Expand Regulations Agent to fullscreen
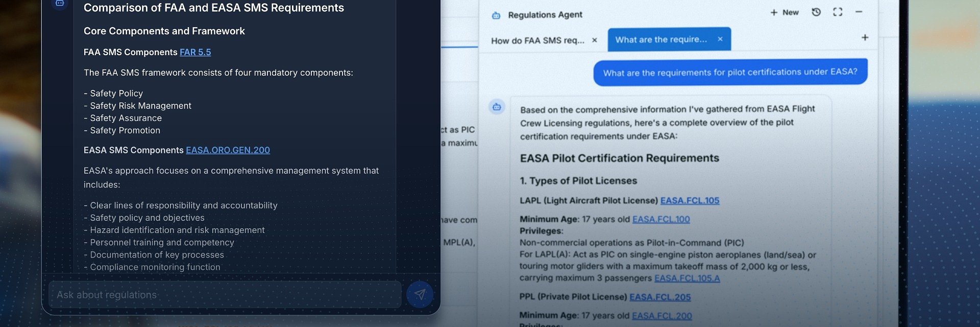Viewport: 980px width, 327px height. (x=838, y=12)
